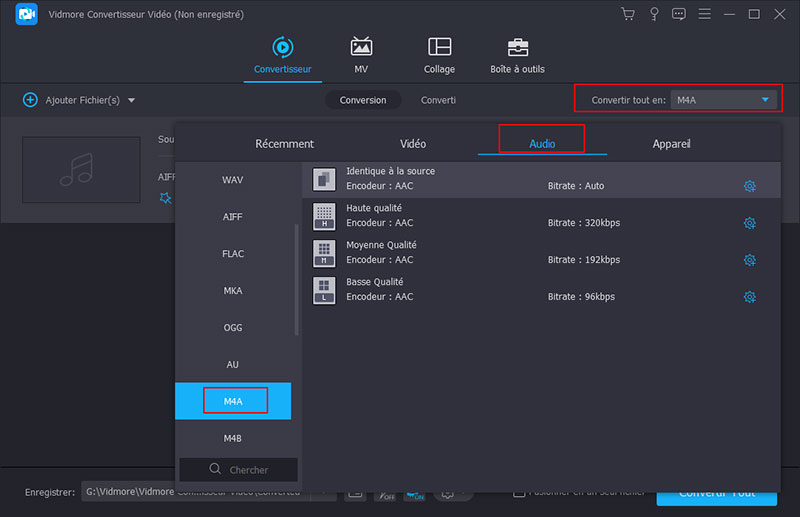Open the hamburger menu in title bar
This screenshot has width=800, height=517.
point(706,14)
